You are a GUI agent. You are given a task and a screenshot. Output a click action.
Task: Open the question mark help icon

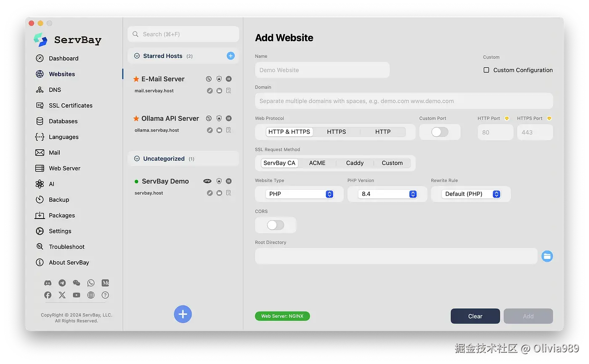[105, 295]
